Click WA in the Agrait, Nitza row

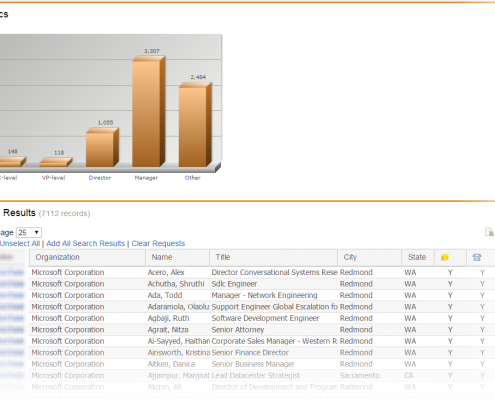point(410,330)
